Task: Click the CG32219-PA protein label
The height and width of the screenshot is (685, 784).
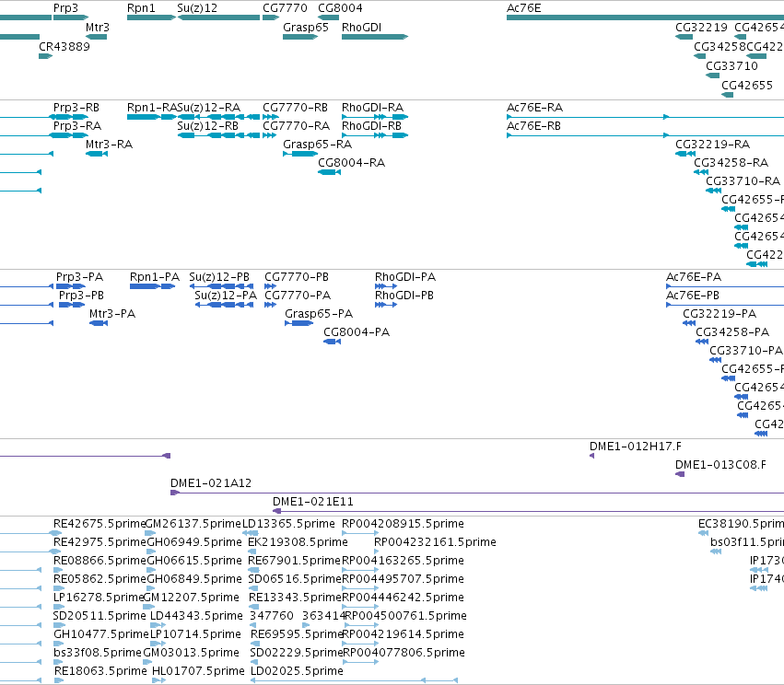Action: click(720, 314)
